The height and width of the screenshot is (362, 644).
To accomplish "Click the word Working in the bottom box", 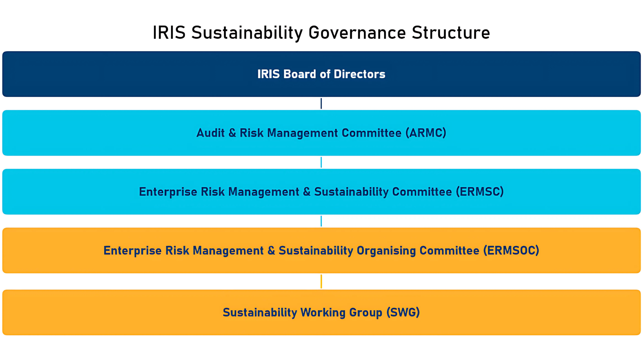I will (x=323, y=312).
